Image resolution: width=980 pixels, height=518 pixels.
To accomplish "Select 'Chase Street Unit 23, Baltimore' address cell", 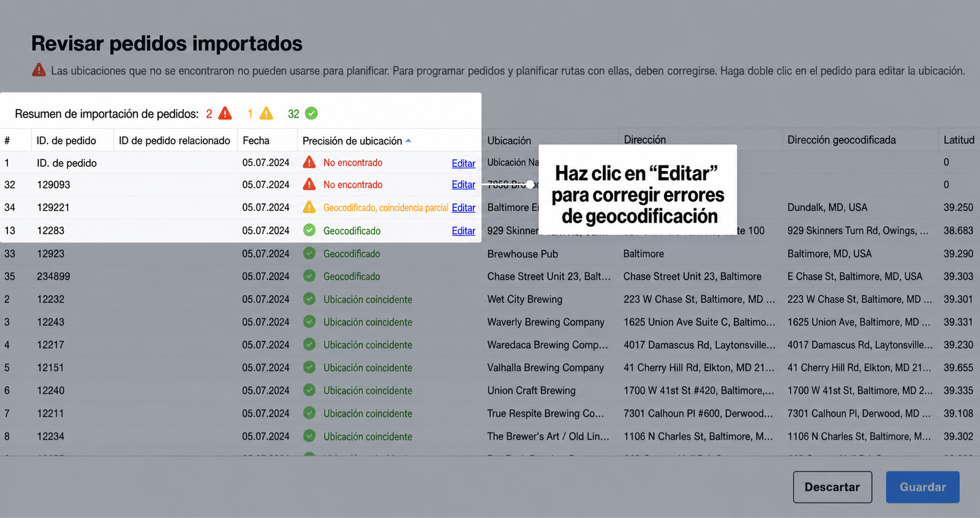I will click(x=693, y=276).
